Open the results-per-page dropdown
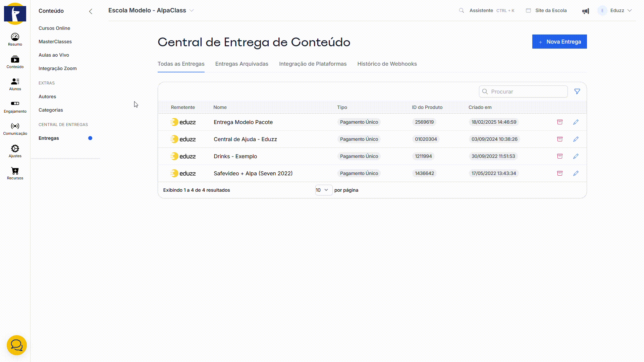Image resolution: width=644 pixels, height=362 pixels. pos(323,190)
